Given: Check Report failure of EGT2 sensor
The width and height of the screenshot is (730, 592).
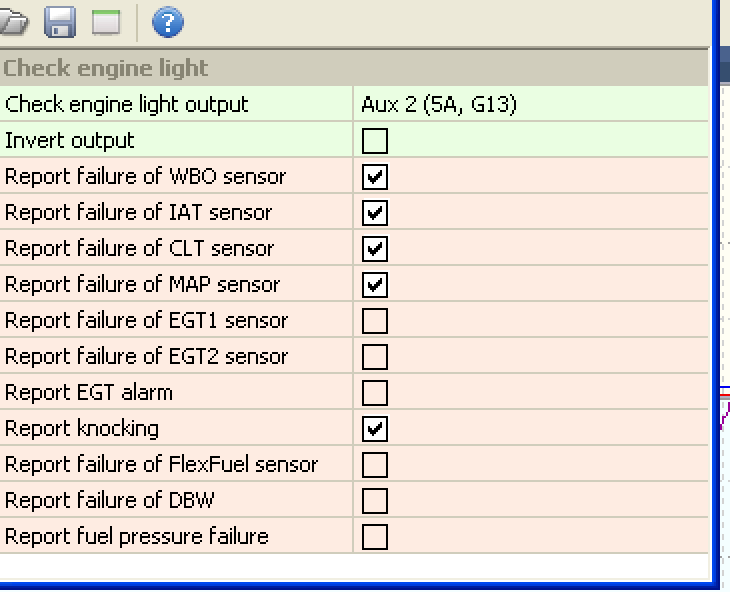Looking at the screenshot, I should [375, 357].
